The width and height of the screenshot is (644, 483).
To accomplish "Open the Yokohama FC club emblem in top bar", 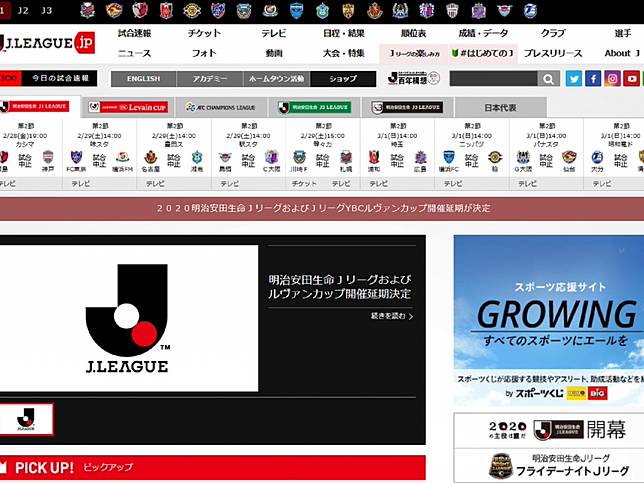I will [x=296, y=11].
